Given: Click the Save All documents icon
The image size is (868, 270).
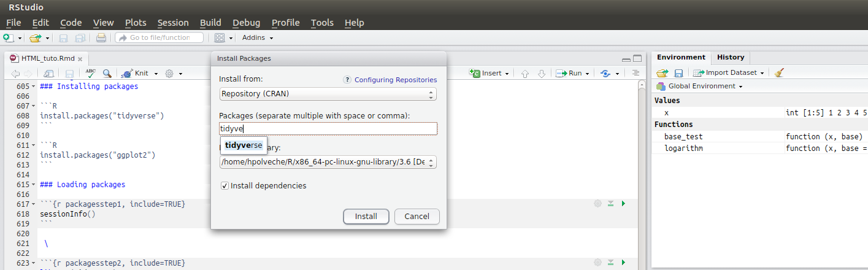Looking at the screenshot, I should coord(80,38).
